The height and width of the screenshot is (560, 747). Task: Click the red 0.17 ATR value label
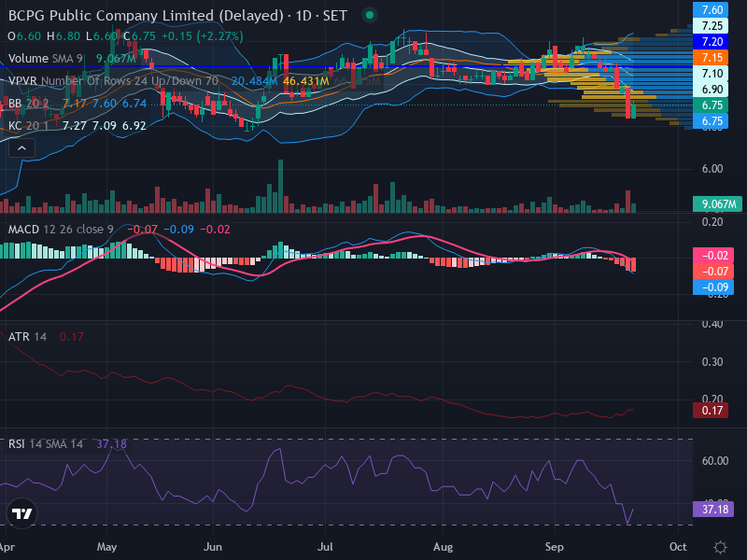(x=711, y=411)
